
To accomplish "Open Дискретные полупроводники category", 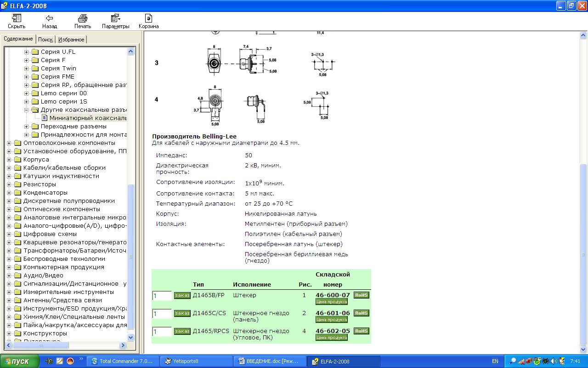I will (69, 201).
